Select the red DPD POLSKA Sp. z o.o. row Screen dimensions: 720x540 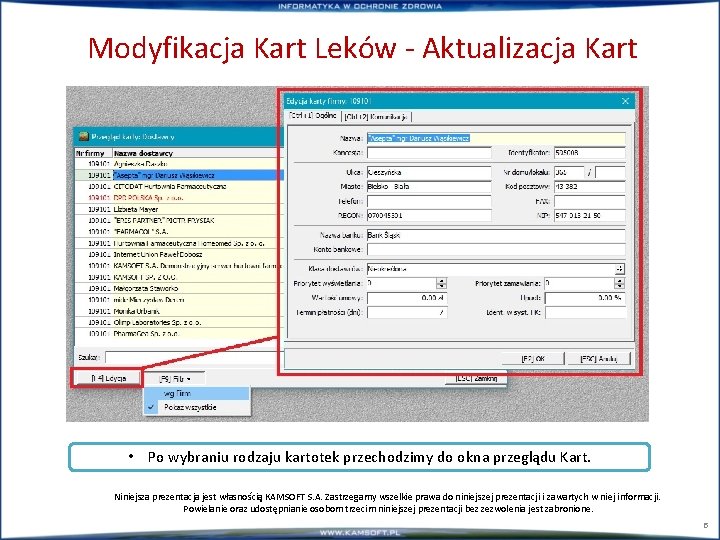[179, 197]
